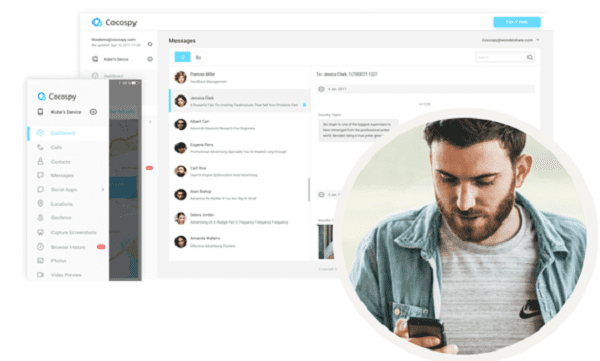
Task: Open the Jessica Clark conversation
Action: [240, 101]
